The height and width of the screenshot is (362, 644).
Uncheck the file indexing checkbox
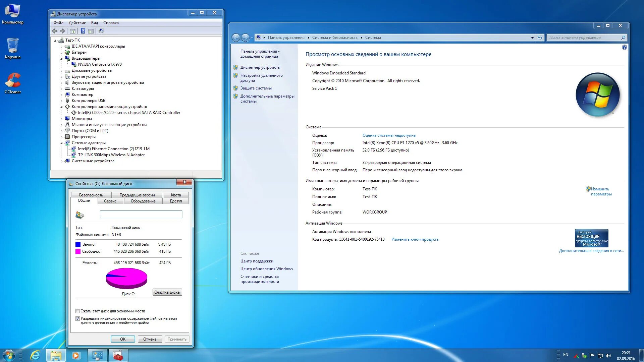click(78, 318)
